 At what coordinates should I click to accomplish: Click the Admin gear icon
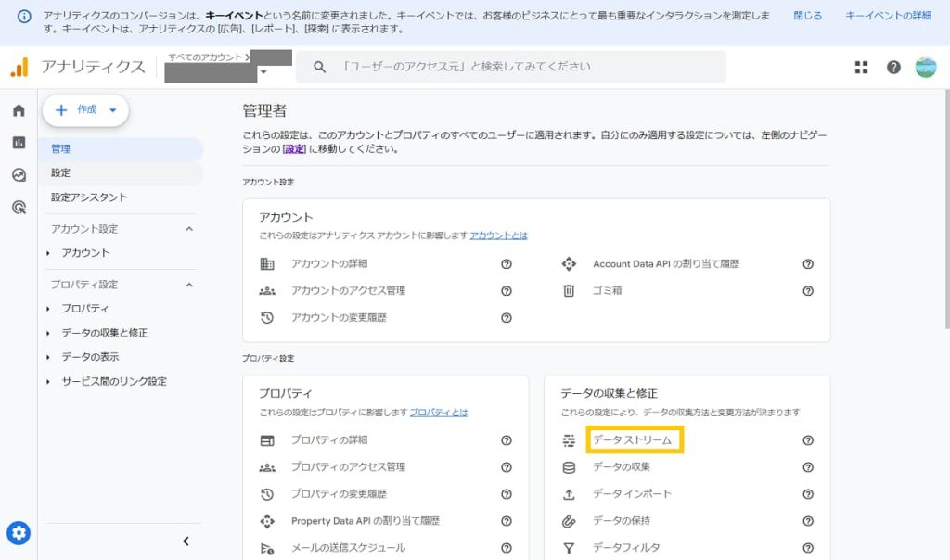click(19, 533)
